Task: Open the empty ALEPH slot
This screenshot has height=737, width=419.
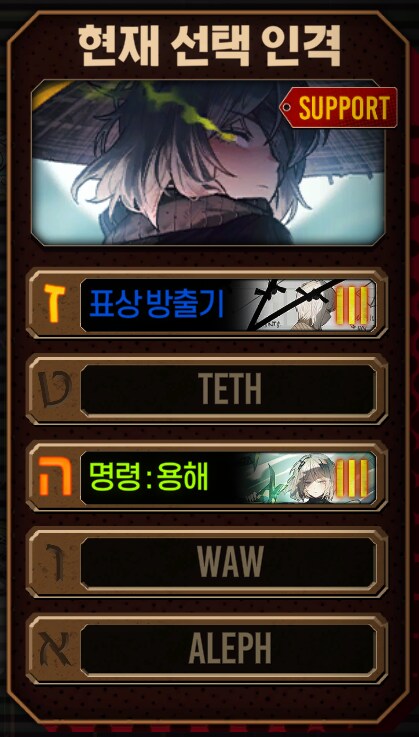Action: [207, 649]
